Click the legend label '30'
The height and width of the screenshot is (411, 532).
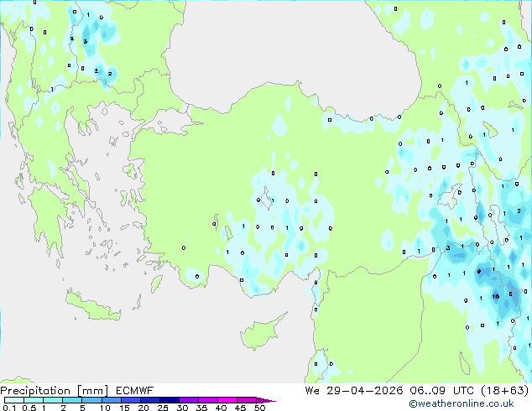[182, 408]
